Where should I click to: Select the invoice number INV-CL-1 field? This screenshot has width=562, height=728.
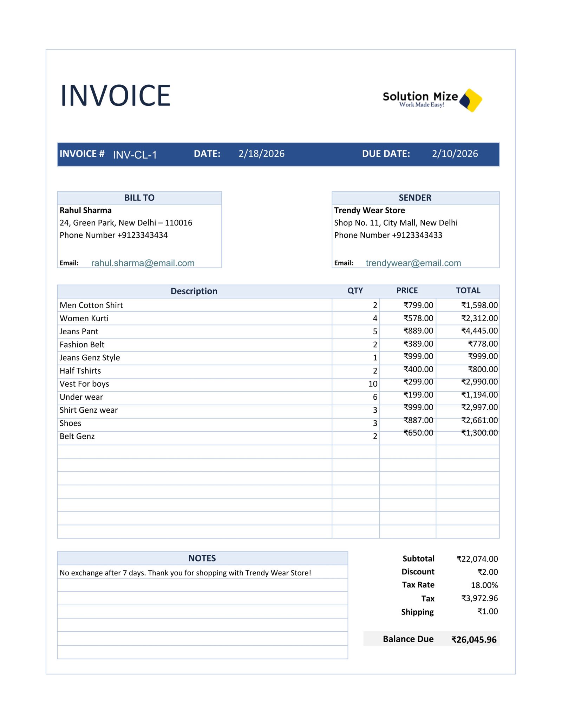click(135, 155)
